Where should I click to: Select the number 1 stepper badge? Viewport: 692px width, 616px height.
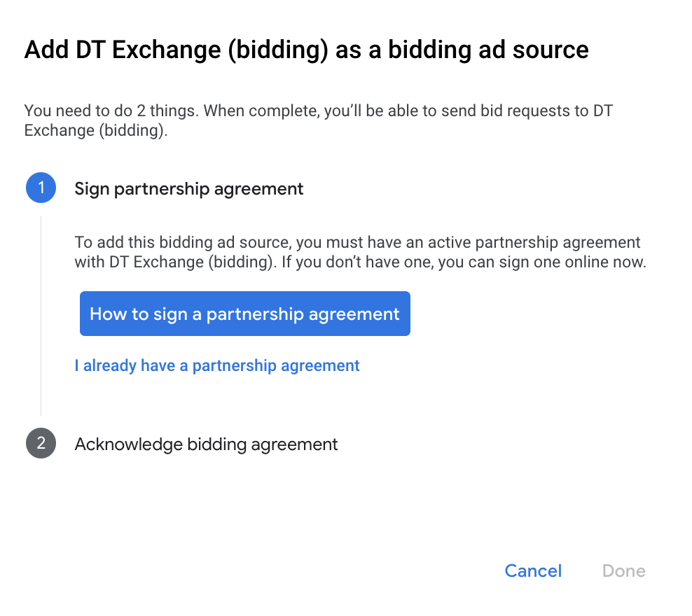click(x=41, y=188)
